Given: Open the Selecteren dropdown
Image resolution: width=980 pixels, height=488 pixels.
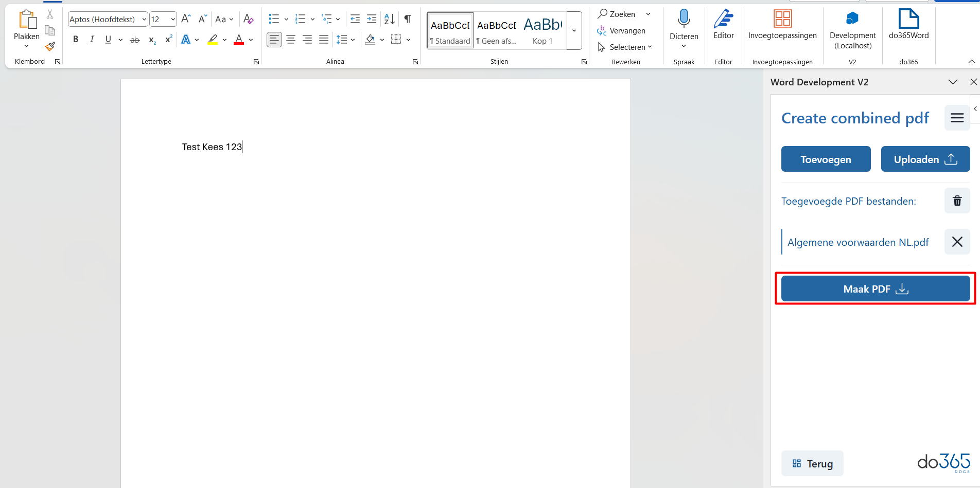Looking at the screenshot, I should pos(626,47).
